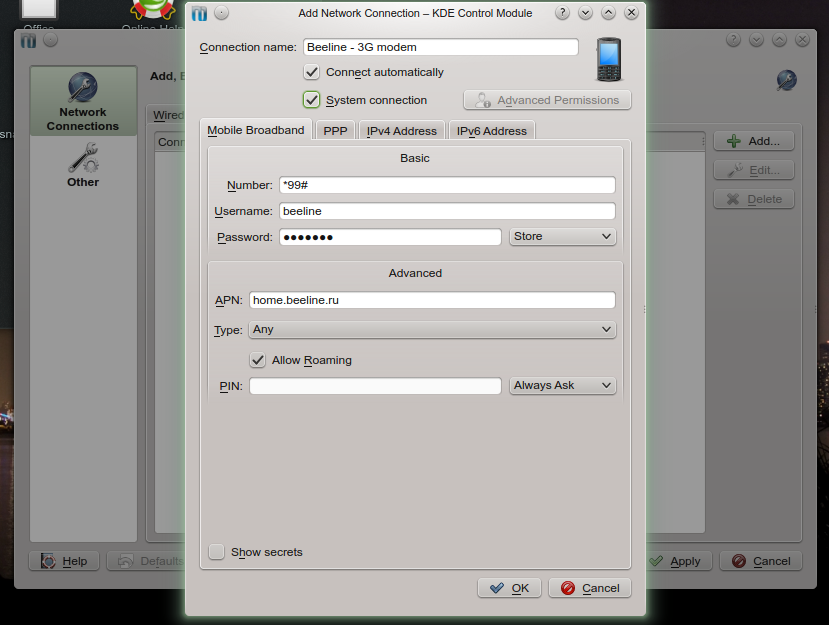The width and height of the screenshot is (829, 625).
Task: Click the Number field containing *99#
Action: [x=447, y=185]
